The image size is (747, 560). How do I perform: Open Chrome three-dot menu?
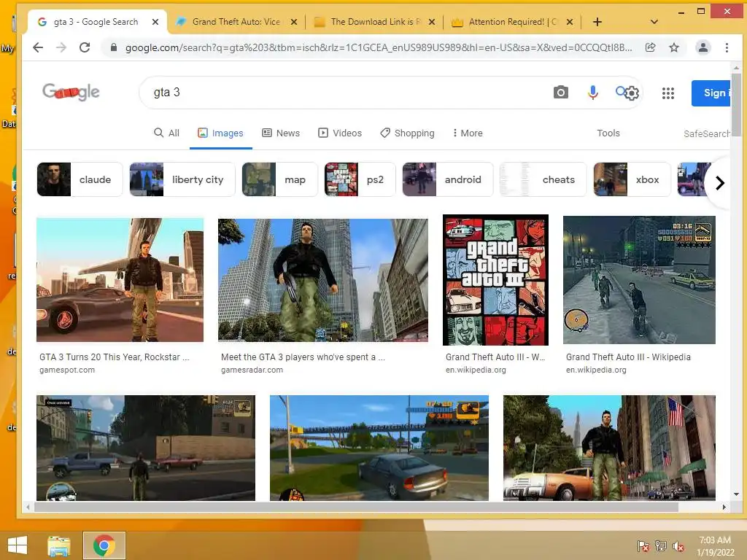click(727, 47)
